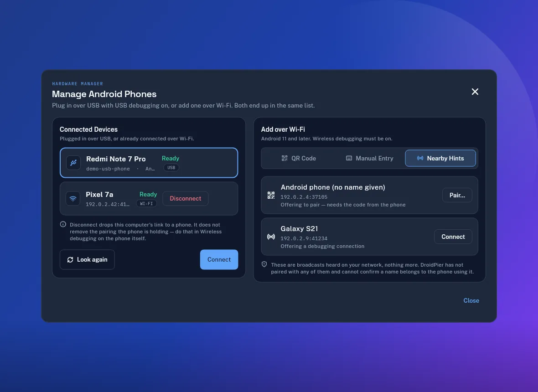Click the "Offering a debugging connection" text
538x392 pixels.
(x=322, y=246)
